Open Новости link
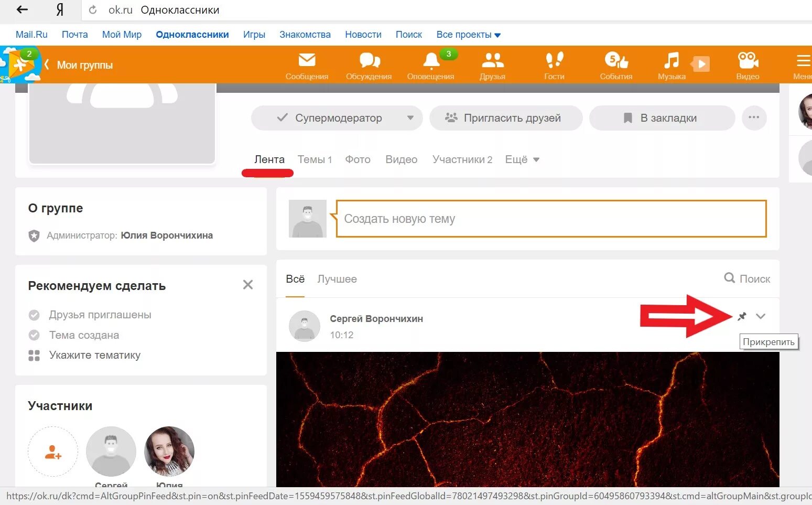 (363, 35)
